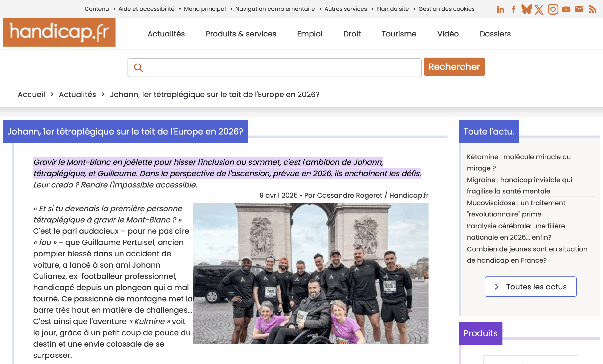Select the Tourisme menu item
Screen dimensions: 603x364
tap(399, 34)
